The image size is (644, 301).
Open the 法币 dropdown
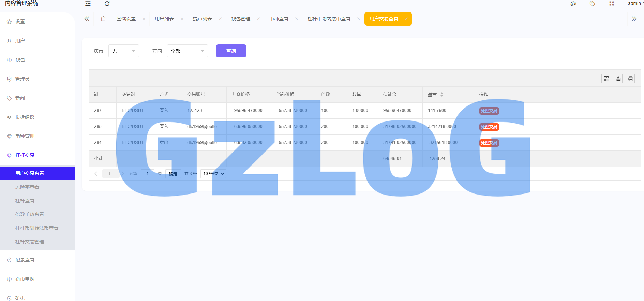coord(123,51)
